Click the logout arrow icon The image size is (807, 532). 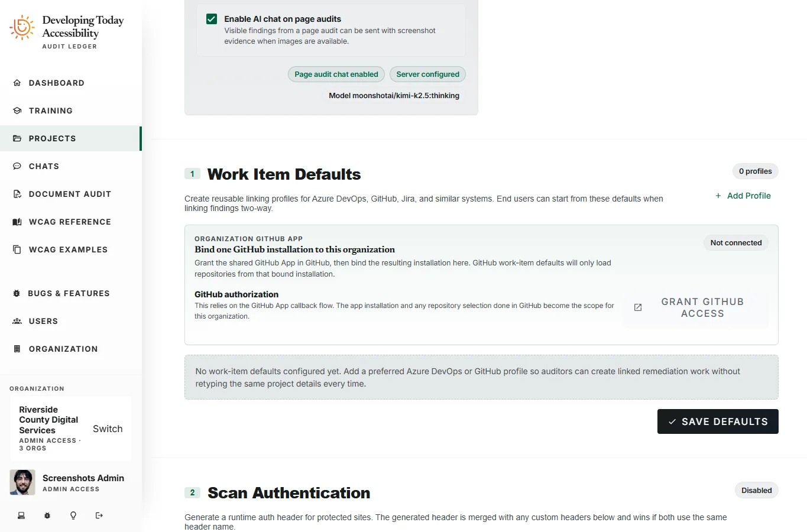click(99, 515)
